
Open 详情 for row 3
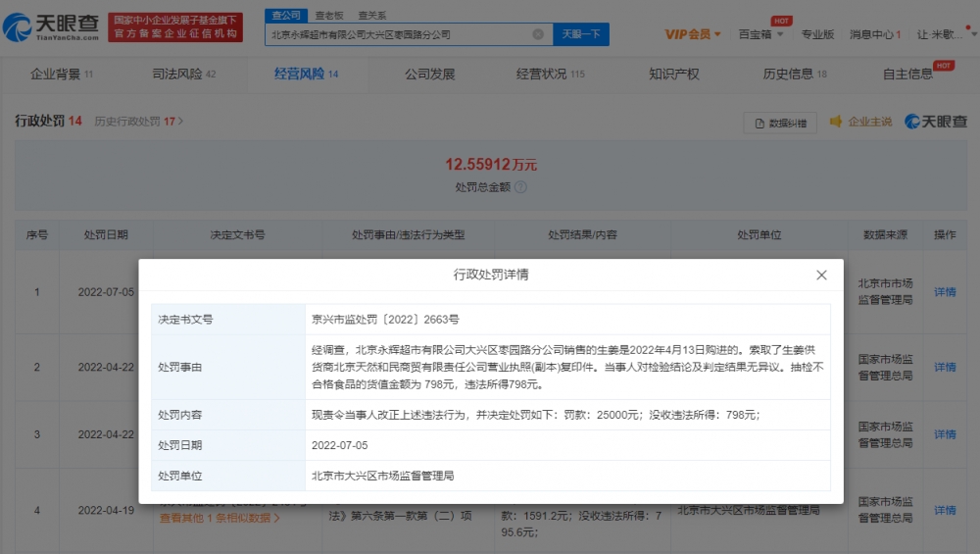pos(945,434)
